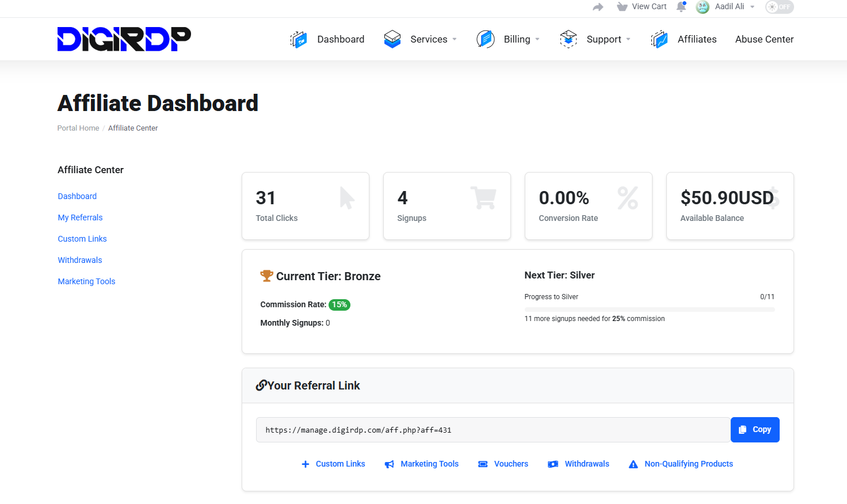Expand the Support dropdown arrow
Image resolution: width=847 pixels, height=504 pixels.
[628, 39]
